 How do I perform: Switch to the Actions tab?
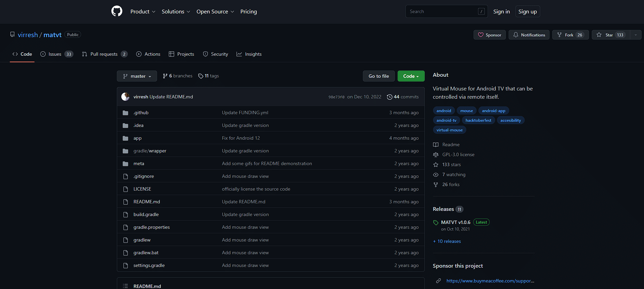(148, 54)
